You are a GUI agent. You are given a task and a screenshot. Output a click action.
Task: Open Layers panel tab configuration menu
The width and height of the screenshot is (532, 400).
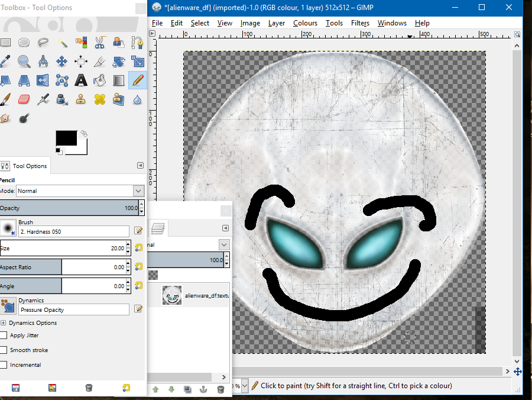pos(225,228)
